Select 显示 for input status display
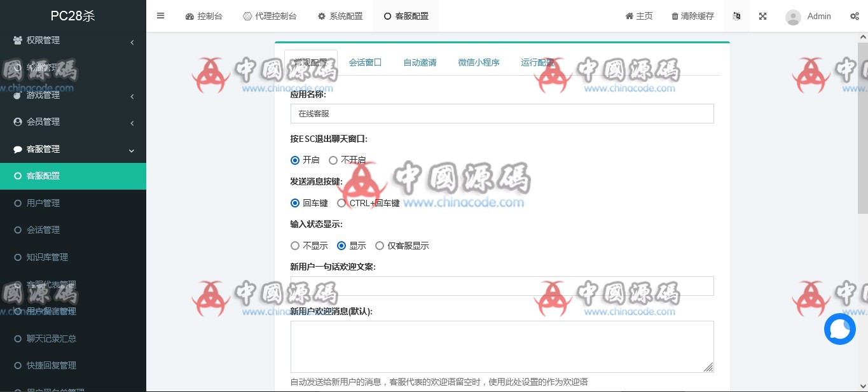The height and width of the screenshot is (392, 868). point(341,246)
